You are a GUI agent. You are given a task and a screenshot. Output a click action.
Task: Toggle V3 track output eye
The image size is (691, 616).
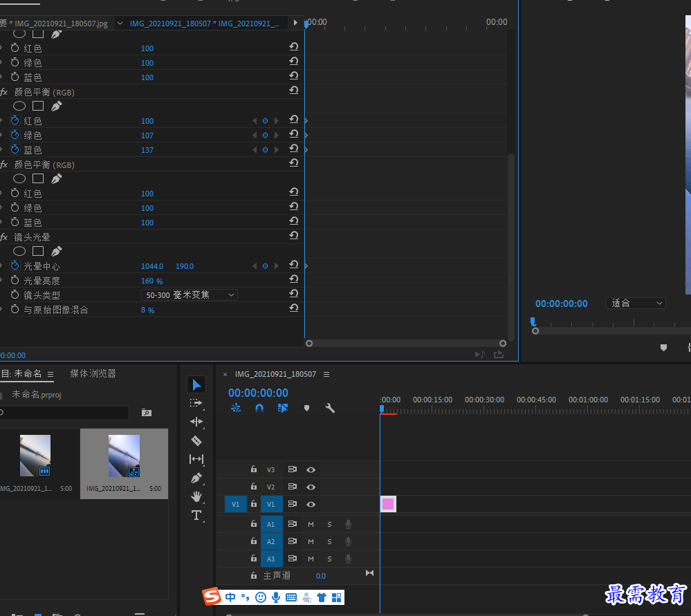[x=311, y=469]
